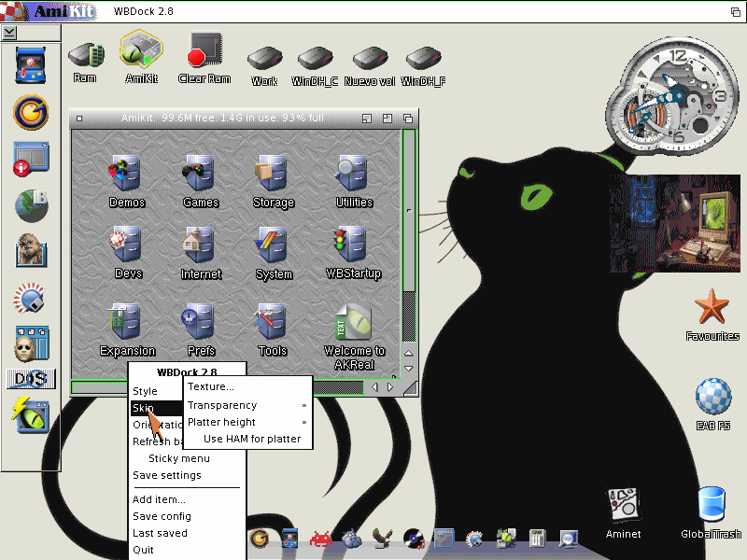This screenshot has width=747, height=560.
Task: Click the blue cat icon in bottom dock
Action: (x=352, y=539)
